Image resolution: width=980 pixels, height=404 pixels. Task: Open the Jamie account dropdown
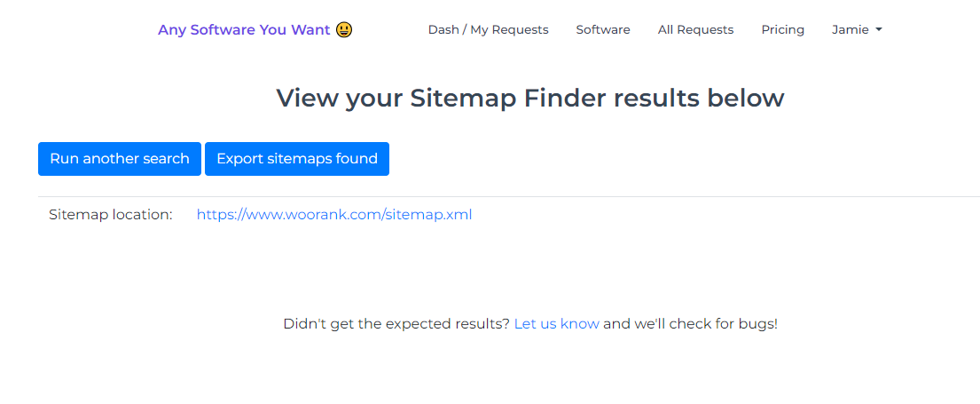pyautogui.click(x=857, y=29)
